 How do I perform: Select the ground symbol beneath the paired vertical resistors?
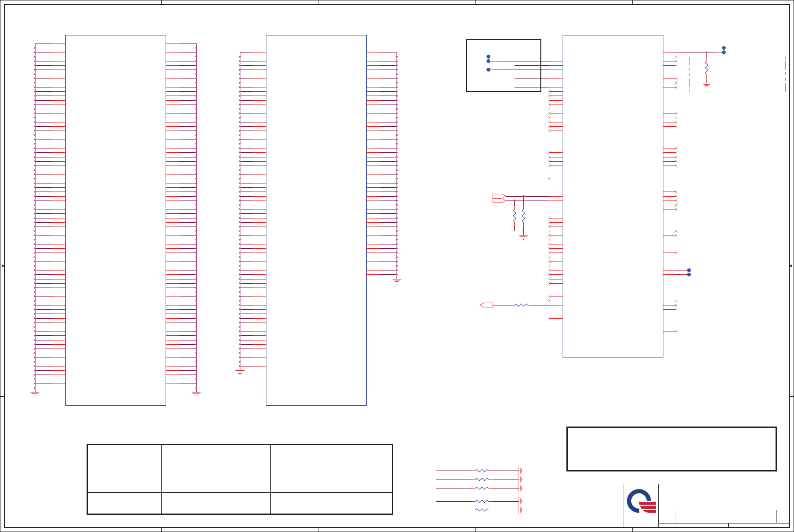[x=523, y=237]
